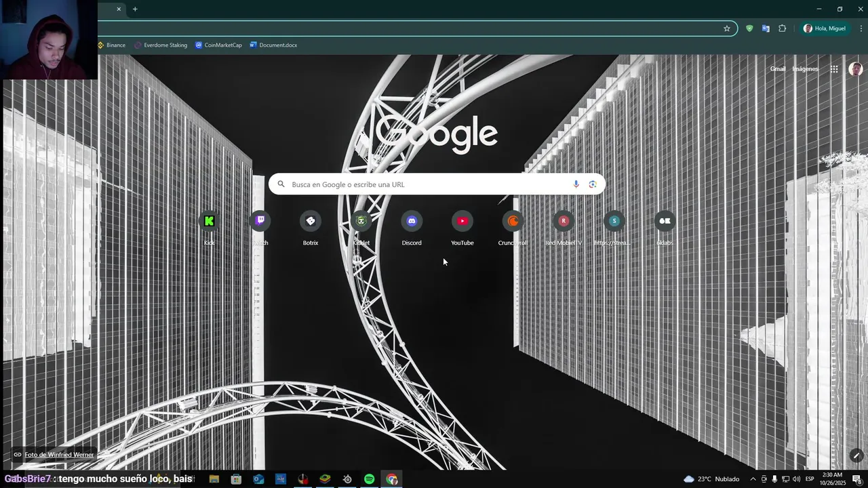Open Outlook from the taskbar
Viewport: 868px width, 488px height.
[x=258, y=479]
